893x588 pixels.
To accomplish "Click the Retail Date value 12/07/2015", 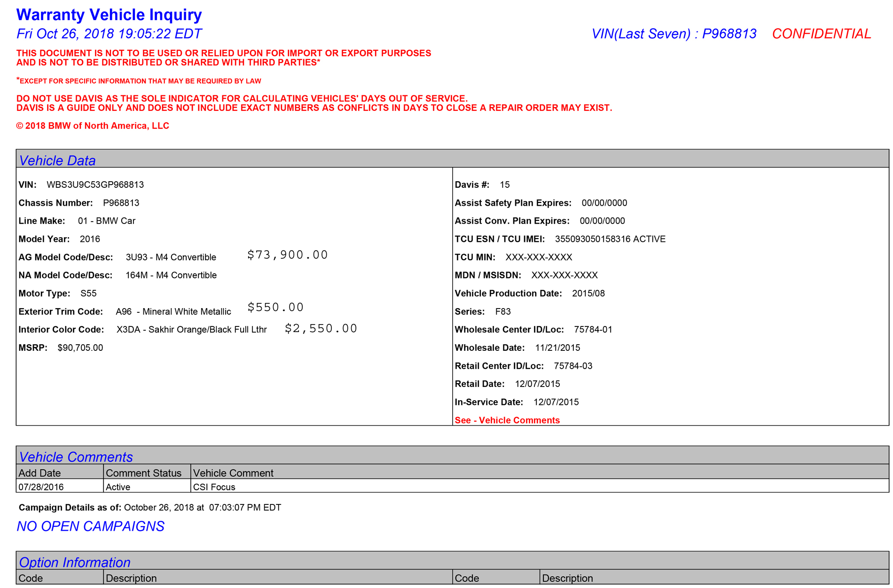I will coord(537,384).
